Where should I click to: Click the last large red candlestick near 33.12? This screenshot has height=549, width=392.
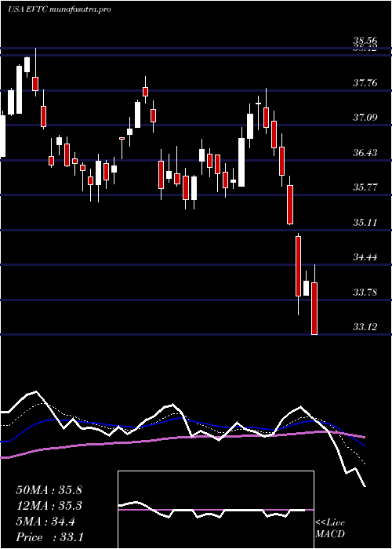click(314, 308)
